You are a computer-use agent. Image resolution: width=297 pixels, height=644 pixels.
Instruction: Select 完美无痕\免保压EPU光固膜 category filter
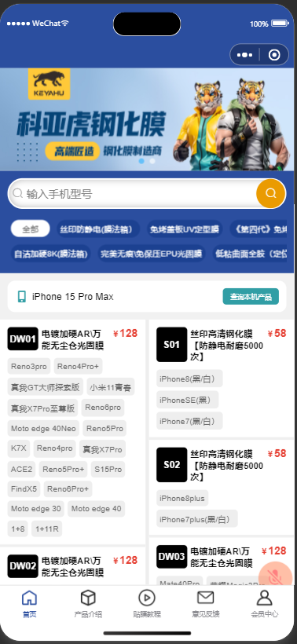point(152,254)
